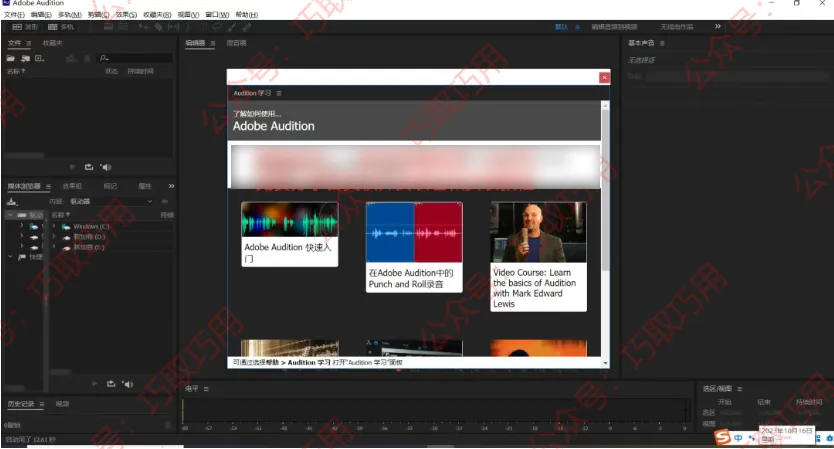Screen dimensions: 834x449
Task: Select the 默认 workspace
Action: coord(561,27)
